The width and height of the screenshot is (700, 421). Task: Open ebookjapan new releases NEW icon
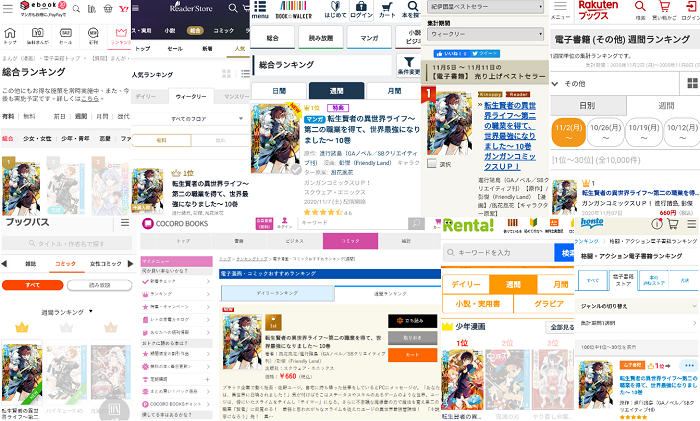[x=93, y=36]
